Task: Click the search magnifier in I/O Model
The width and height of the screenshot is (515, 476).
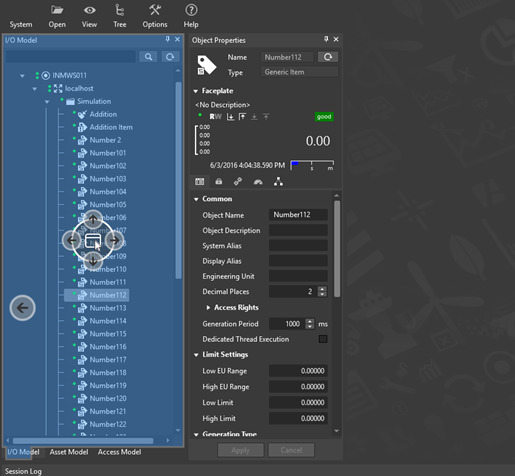Action: 148,57
